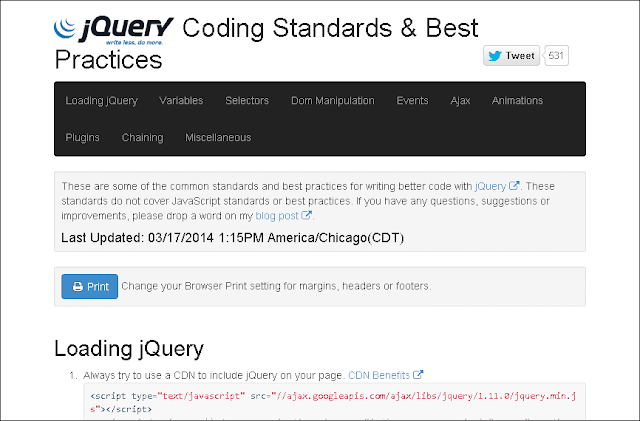Image resolution: width=640 pixels, height=421 pixels.
Task: Click external-link icon after CDN Benefits
Action: coord(418,374)
